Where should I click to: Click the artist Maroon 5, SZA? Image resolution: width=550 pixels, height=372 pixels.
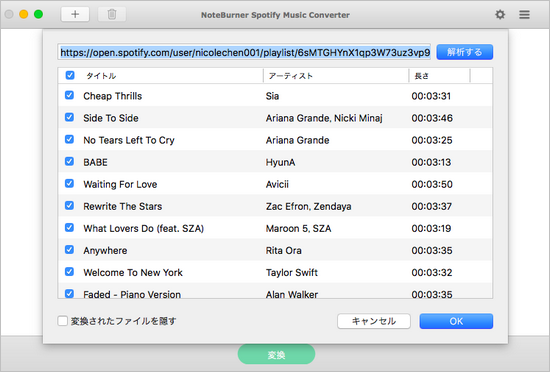click(298, 229)
